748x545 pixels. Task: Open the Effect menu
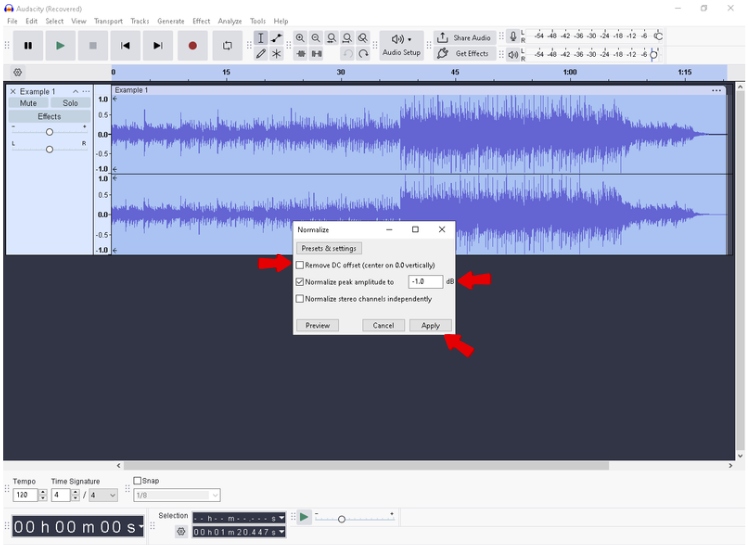tap(201, 21)
